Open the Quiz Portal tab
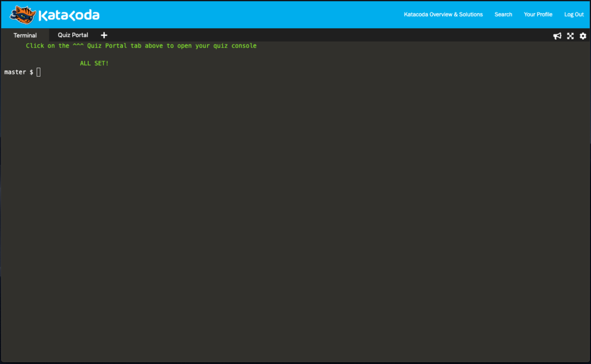 (73, 35)
